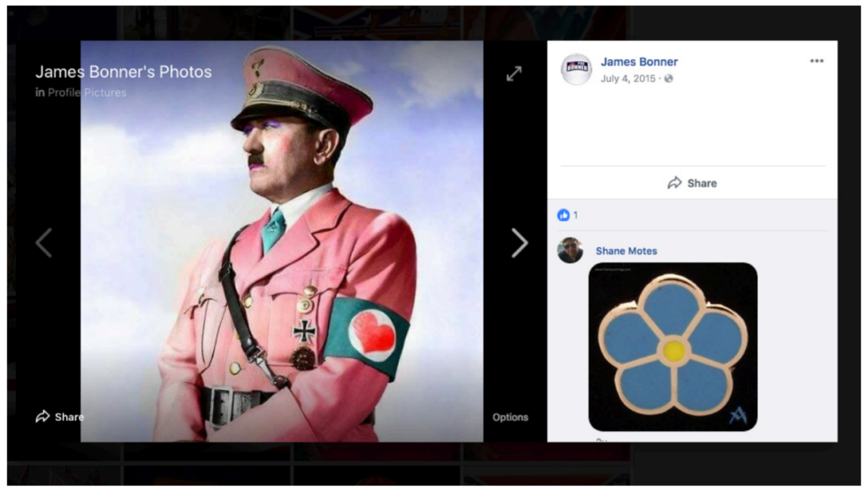View the like count of 1

click(576, 215)
